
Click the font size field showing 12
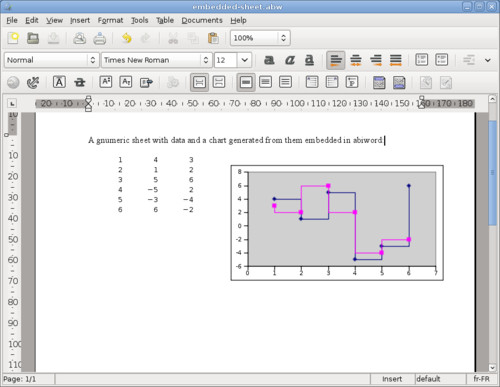225,60
